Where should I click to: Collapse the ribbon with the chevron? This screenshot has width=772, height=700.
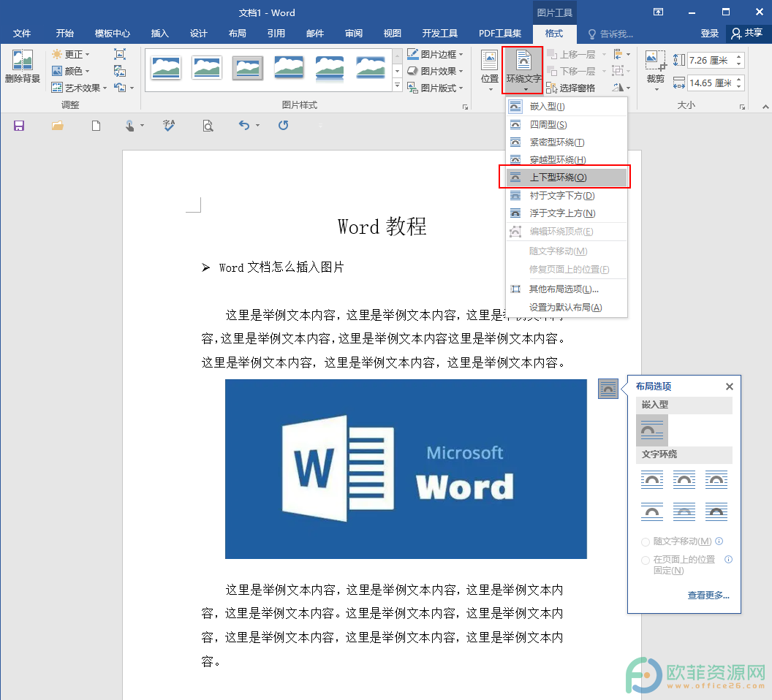click(x=765, y=107)
